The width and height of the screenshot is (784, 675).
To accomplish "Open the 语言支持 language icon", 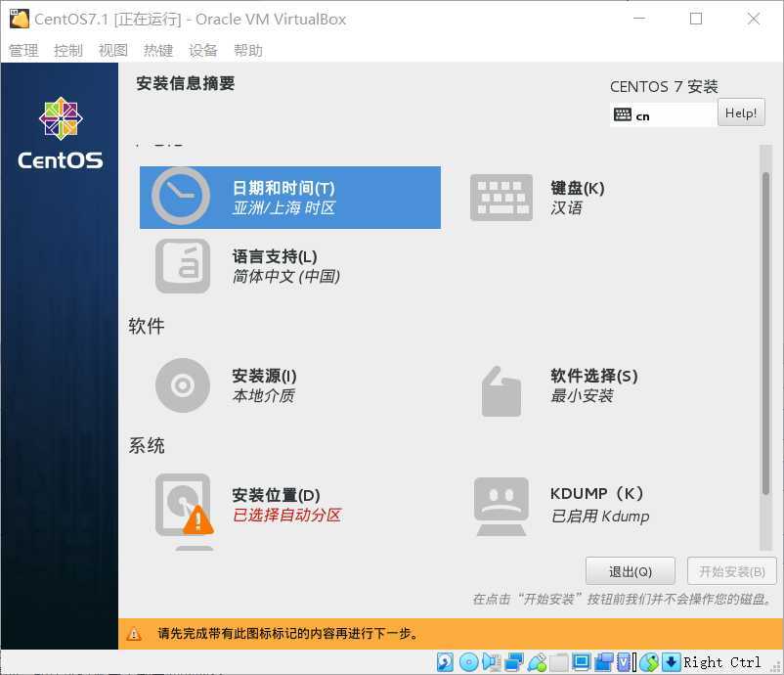I will [183, 266].
